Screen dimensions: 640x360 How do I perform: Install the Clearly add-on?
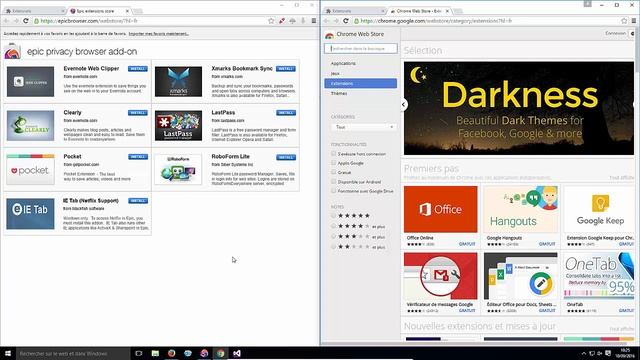[x=138, y=113]
